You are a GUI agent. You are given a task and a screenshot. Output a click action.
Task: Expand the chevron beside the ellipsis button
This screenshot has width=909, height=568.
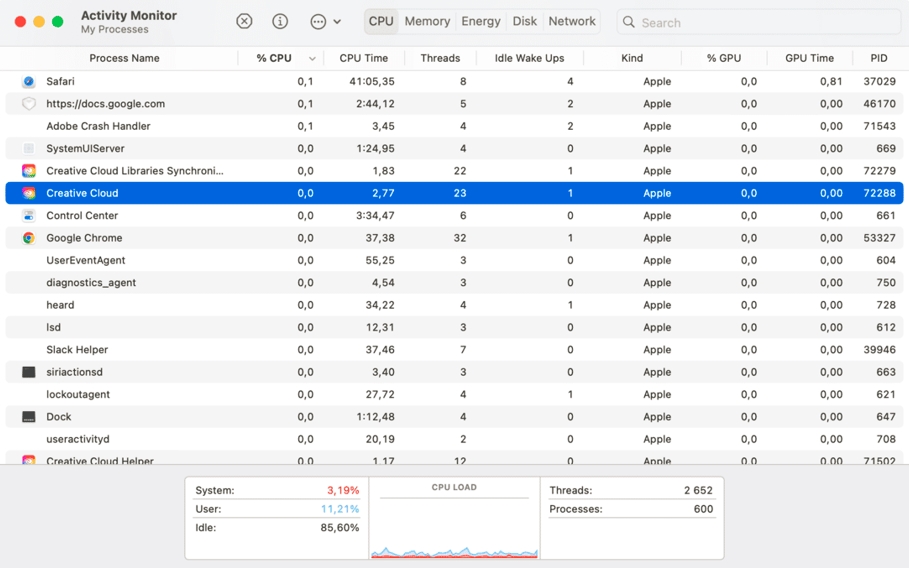coord(337,22)
